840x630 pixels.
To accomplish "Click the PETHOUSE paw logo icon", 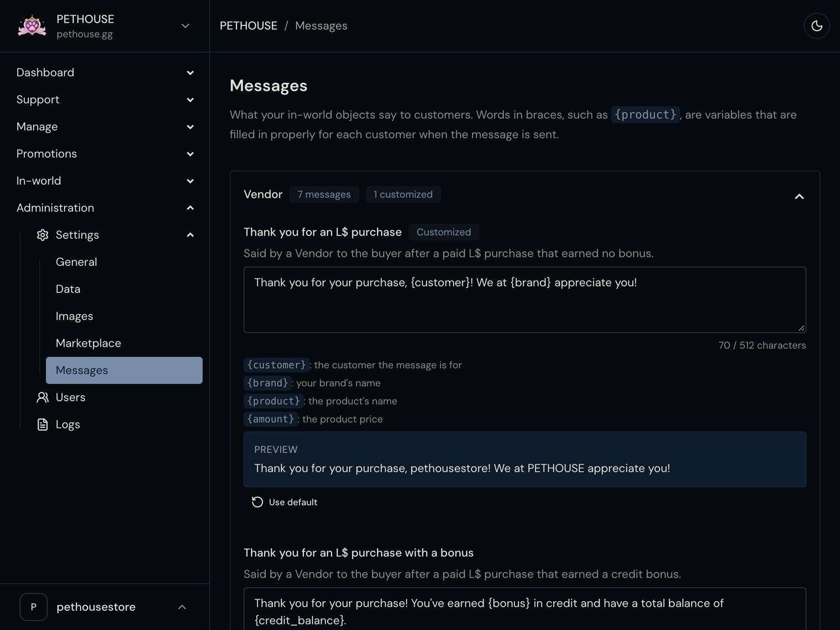I will tap(32, 26).
